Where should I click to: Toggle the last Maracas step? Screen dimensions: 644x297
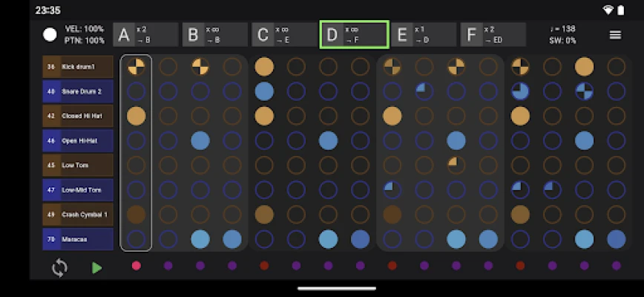pos(616,239)
